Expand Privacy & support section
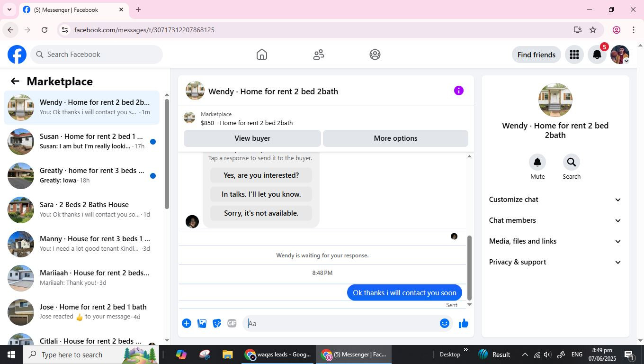 555,262
